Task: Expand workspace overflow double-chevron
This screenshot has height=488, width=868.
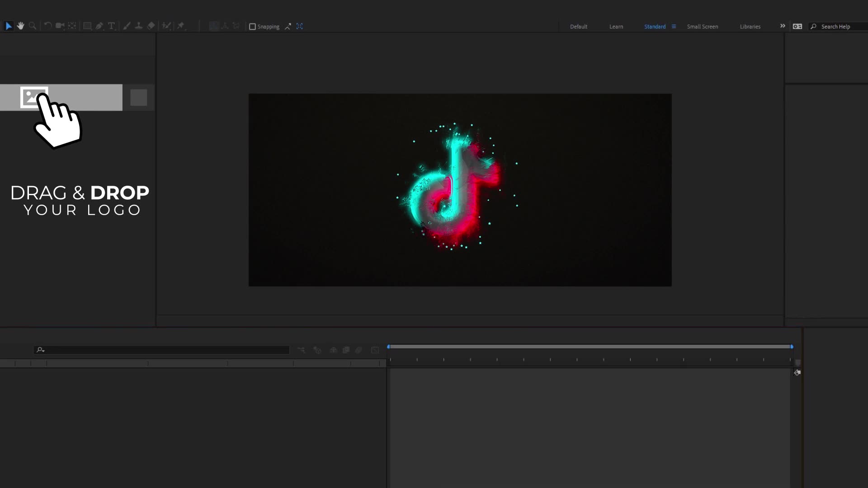Action: 783,26
